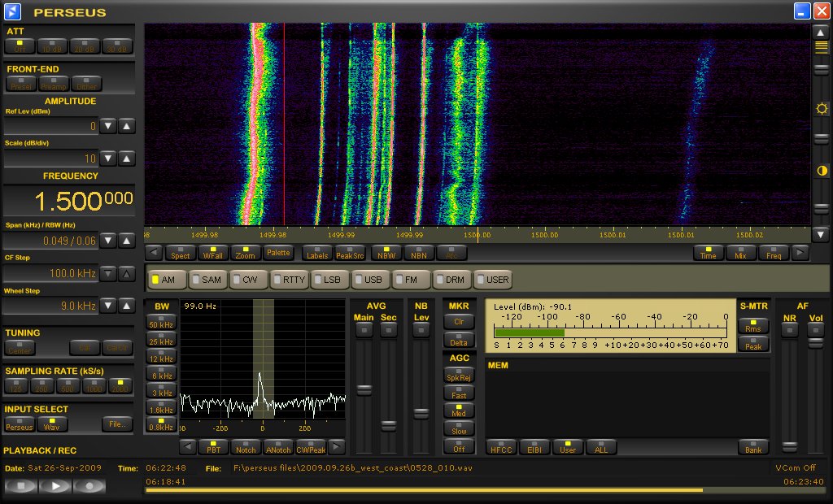Click the play button in playback panel

click(55, 485)
